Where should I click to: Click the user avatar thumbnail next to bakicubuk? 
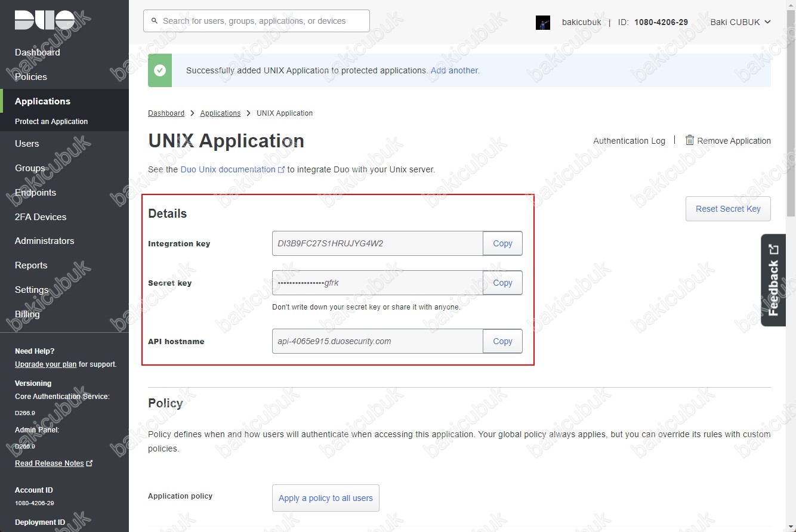(x=543, y=23)
